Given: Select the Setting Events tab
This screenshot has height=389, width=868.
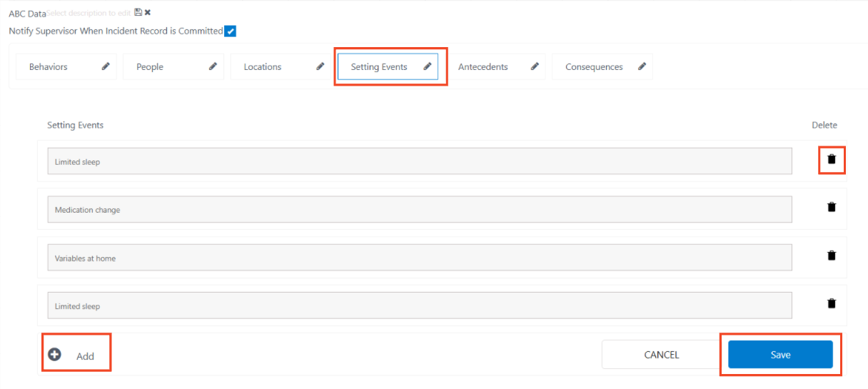Looking at the screenshot, I should click(x=388, y=66).
